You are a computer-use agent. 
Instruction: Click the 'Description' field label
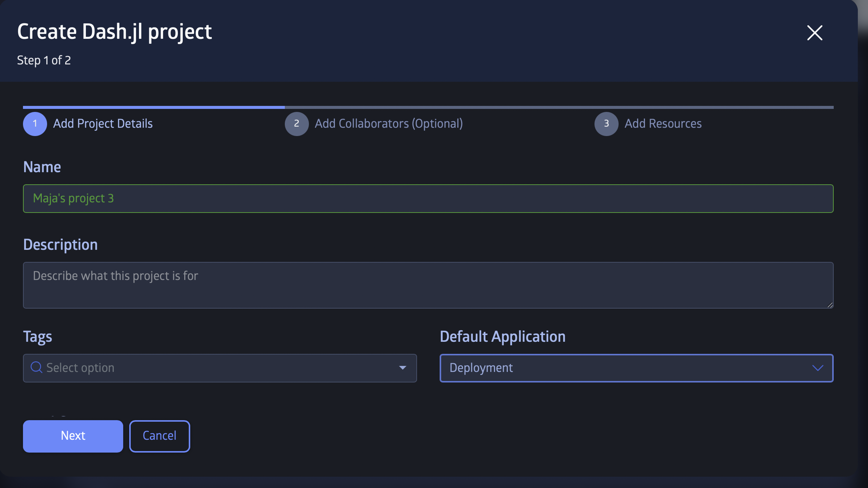click(x=60, y=245)
